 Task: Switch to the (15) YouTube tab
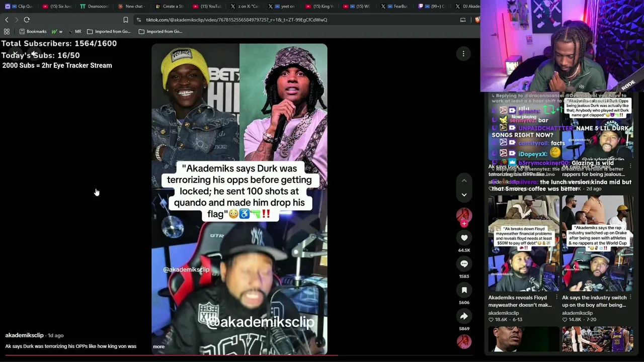pos(207,7)
